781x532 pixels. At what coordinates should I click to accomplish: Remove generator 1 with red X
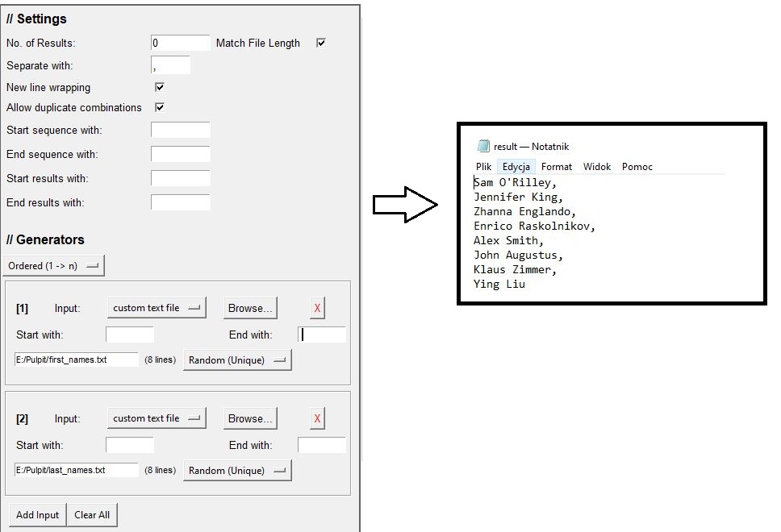[317, 309]
